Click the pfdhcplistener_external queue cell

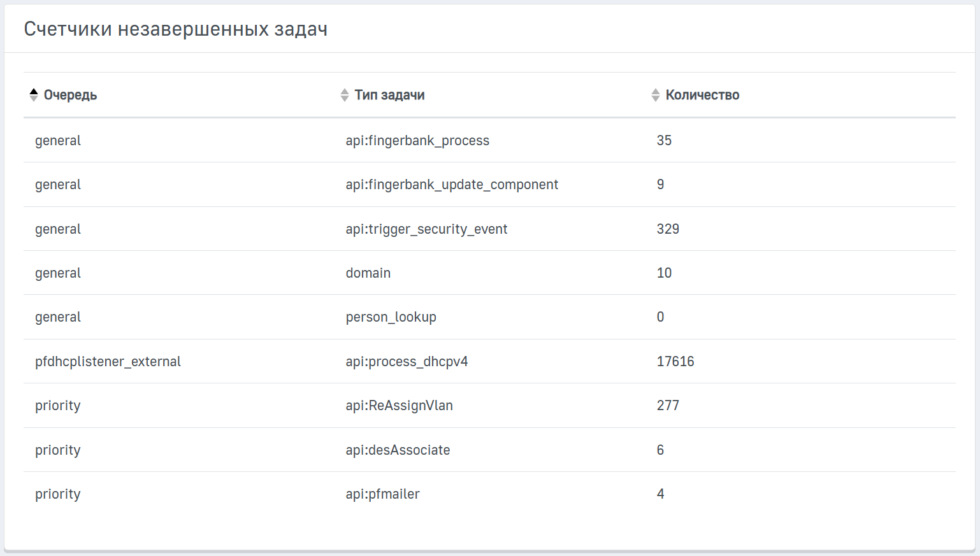[x=108, y=362]
